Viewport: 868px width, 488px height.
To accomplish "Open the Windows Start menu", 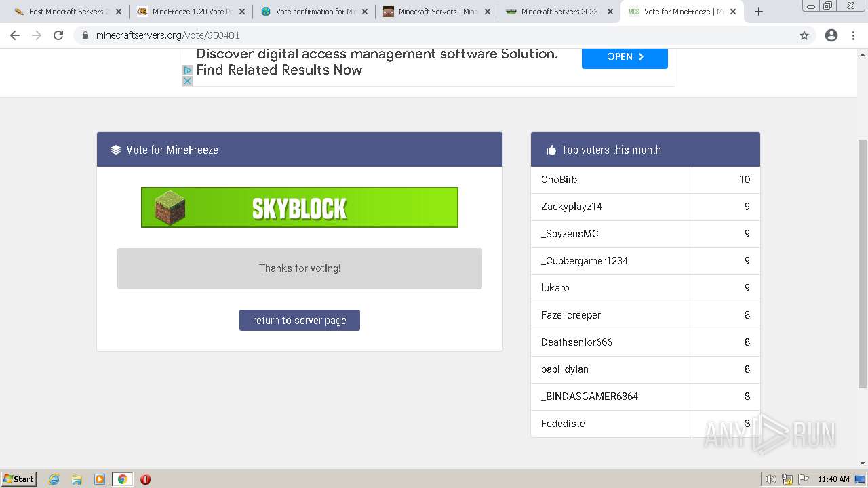I will 19,479.
